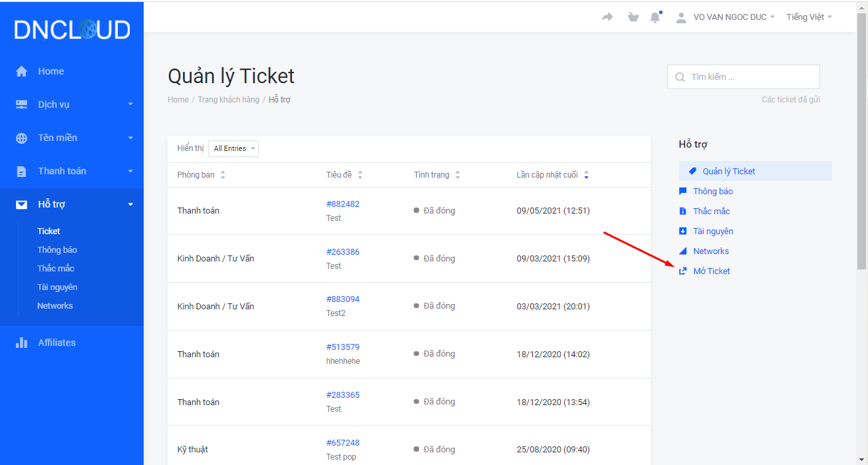Click the globe icon beside Tên miền
This screenshot has height=465, width=868.
22,138
